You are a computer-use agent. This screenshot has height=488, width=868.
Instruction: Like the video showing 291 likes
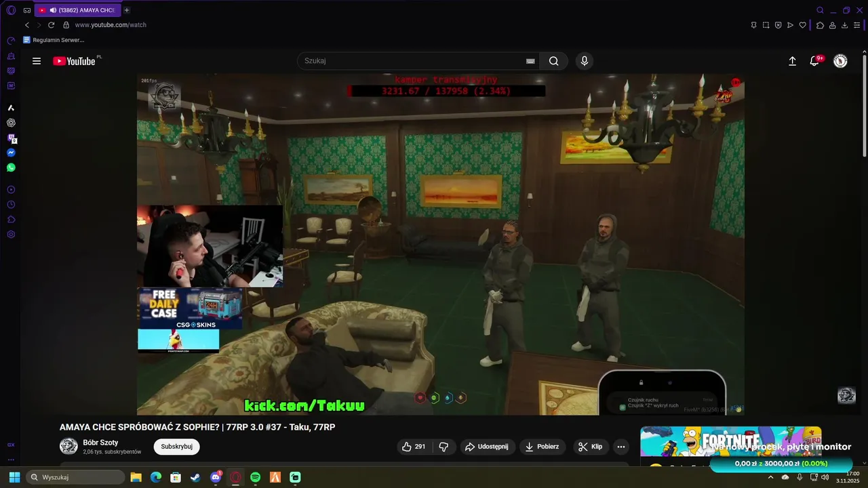coord(414,447)
